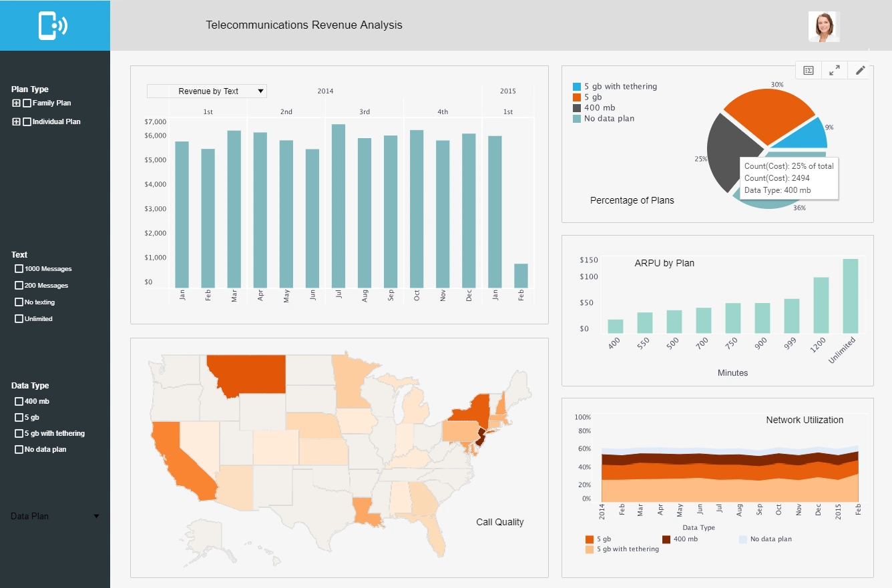Screen dimensions: 892x588
Task: Open the 'Data Plan' dropdown at sidebar bottom
Action: pos(53,516)
